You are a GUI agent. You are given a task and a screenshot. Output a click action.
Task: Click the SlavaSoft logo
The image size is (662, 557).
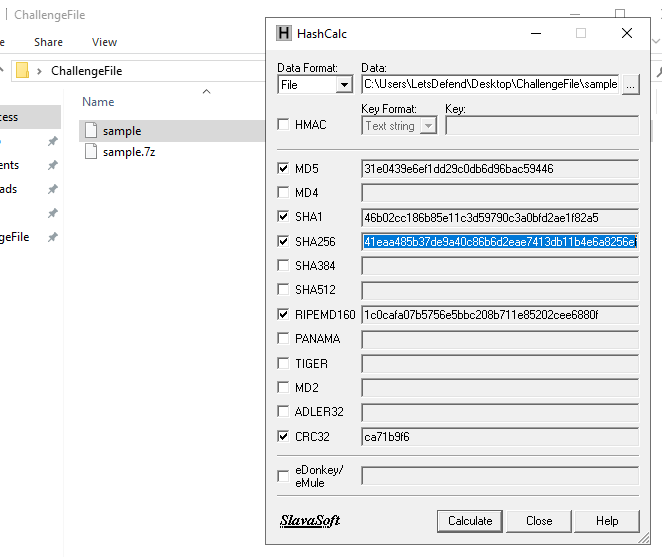point(310,521)
